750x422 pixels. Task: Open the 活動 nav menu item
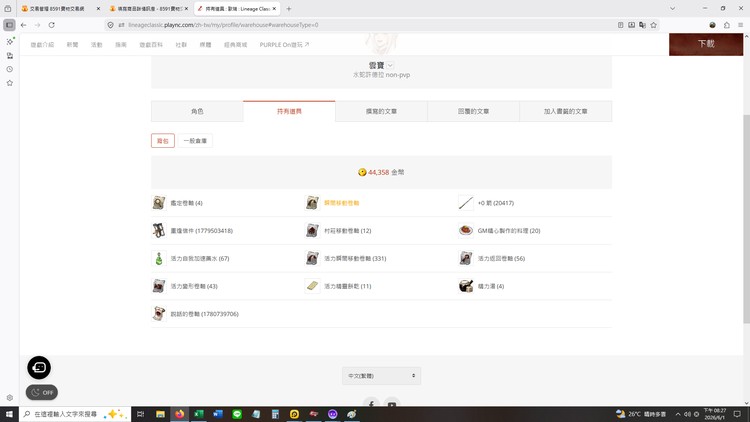tap(97, 44)
